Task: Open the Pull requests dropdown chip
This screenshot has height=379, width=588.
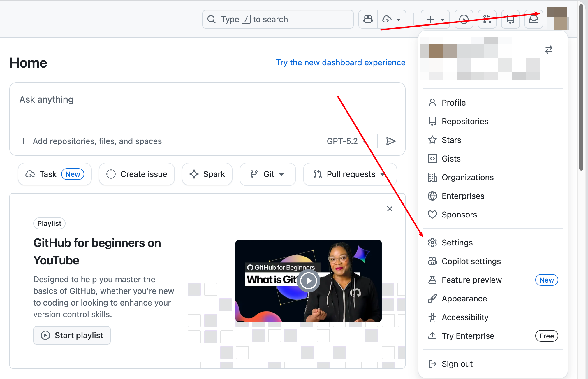Action: (x=350, y=174)
